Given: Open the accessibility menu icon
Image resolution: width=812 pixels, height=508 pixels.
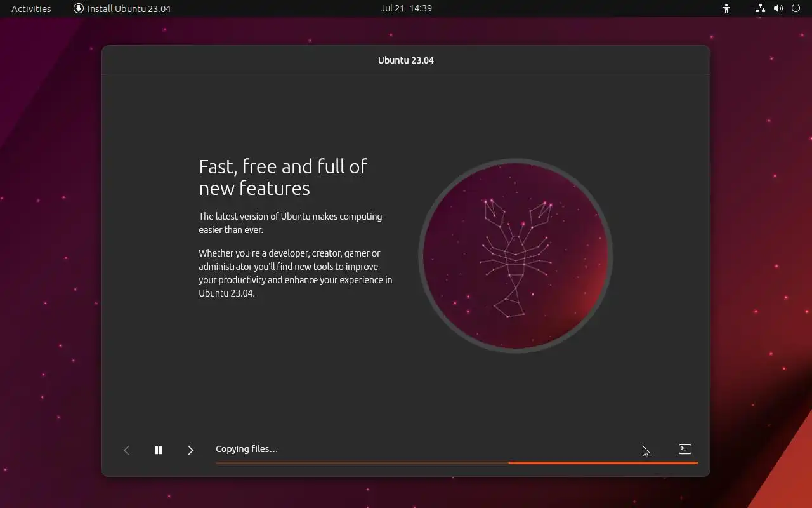Looking at the screenshot, I should tap(726, 8).
